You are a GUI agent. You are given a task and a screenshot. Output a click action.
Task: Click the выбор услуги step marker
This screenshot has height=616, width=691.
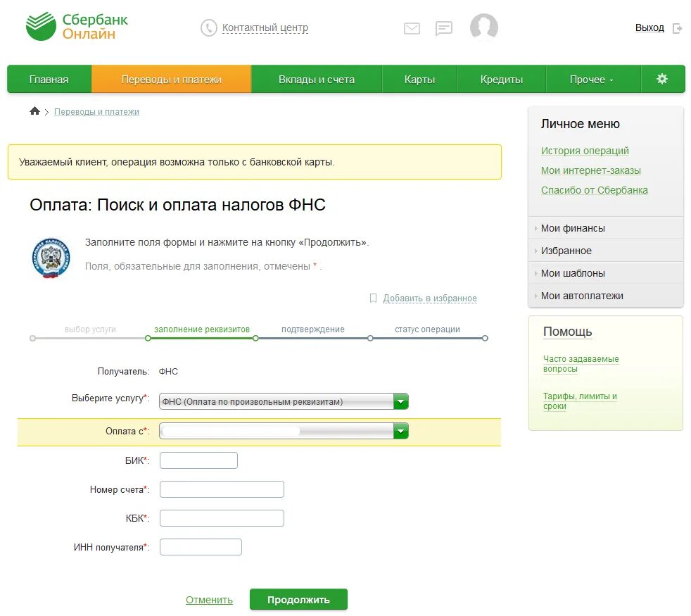pyautogui.click(x=32, y=338)
